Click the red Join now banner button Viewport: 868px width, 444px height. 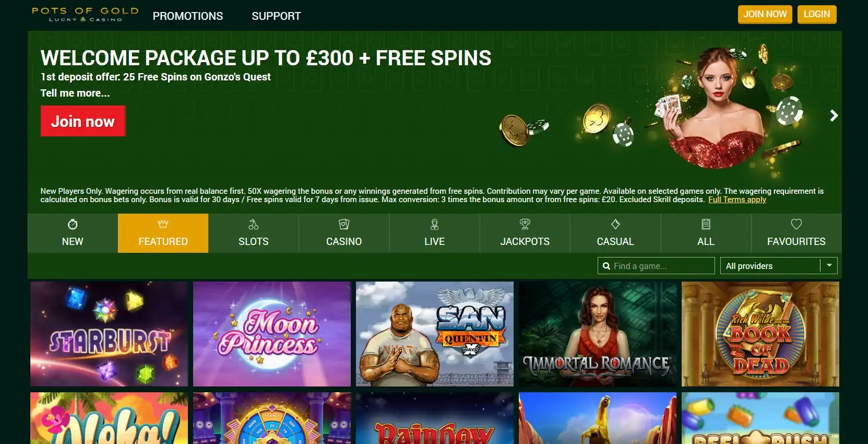tap(83, 121)
